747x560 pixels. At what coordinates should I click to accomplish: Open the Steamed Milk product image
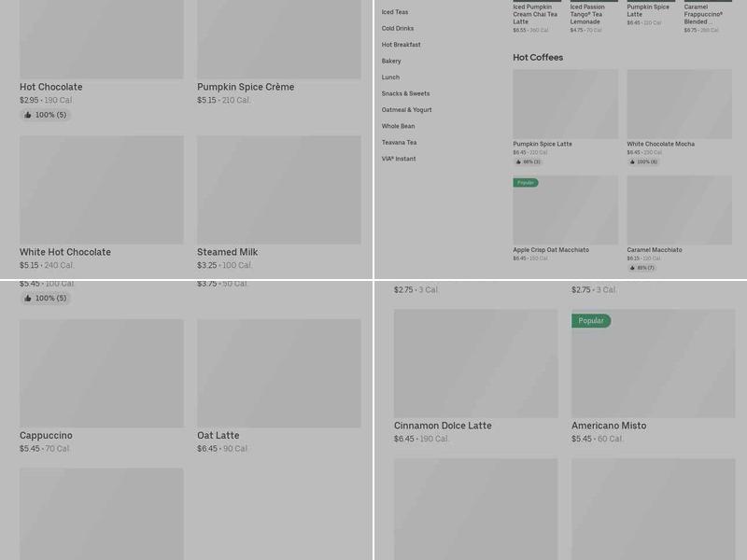(279, 190)
